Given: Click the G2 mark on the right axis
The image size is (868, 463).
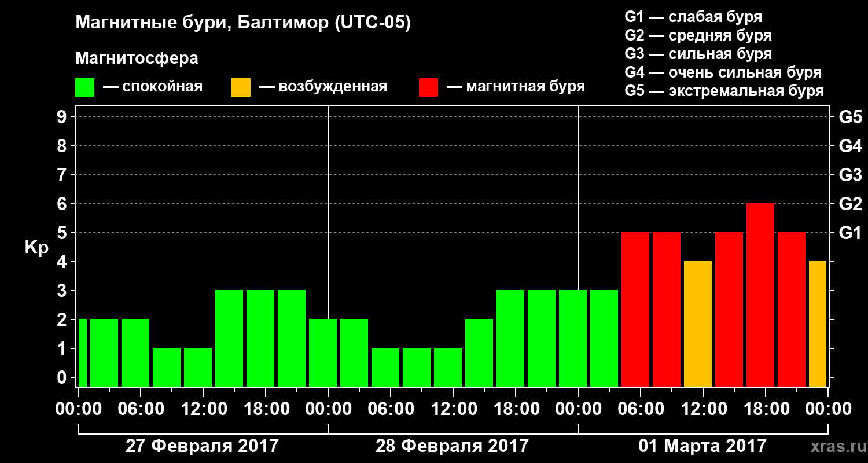Looking at the screenshot, I should click(850, 204).
